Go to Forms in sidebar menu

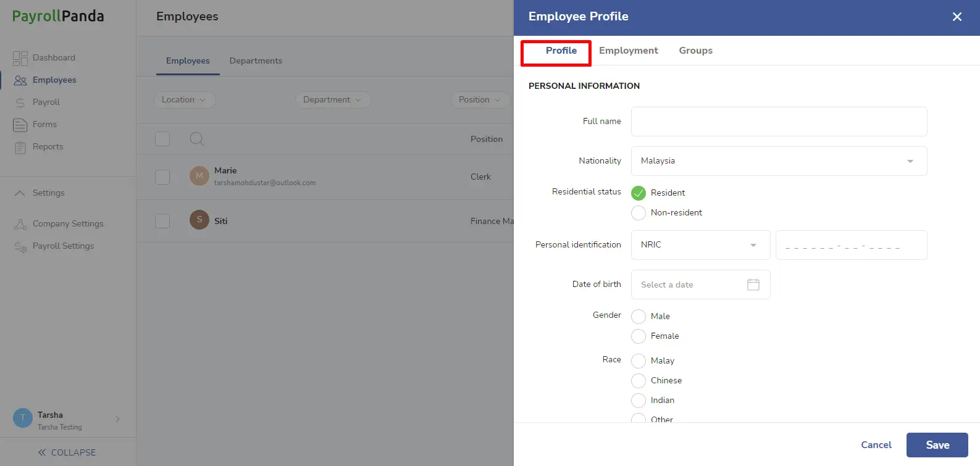coord(44,125)
